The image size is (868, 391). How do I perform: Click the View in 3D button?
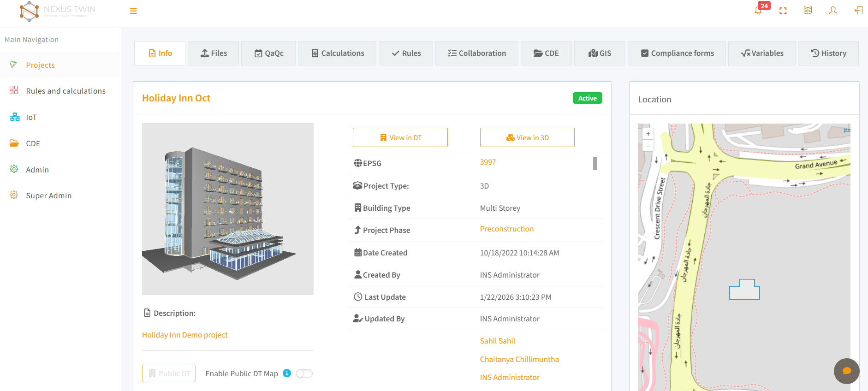pos(527,137)
